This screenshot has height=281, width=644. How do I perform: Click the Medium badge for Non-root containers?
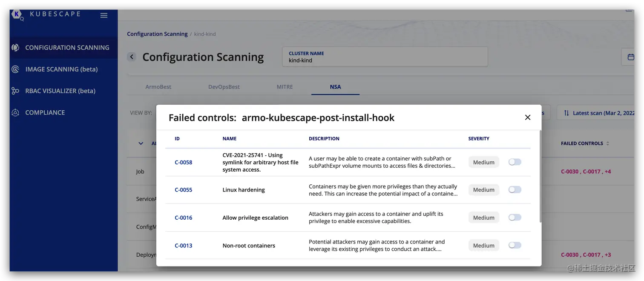[484, 246]
